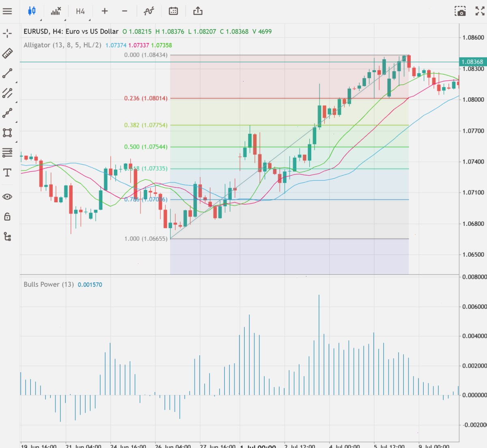This screenshot has height=448, width=487.
Task: Open the objects tree list
Action: coord(7,236)
